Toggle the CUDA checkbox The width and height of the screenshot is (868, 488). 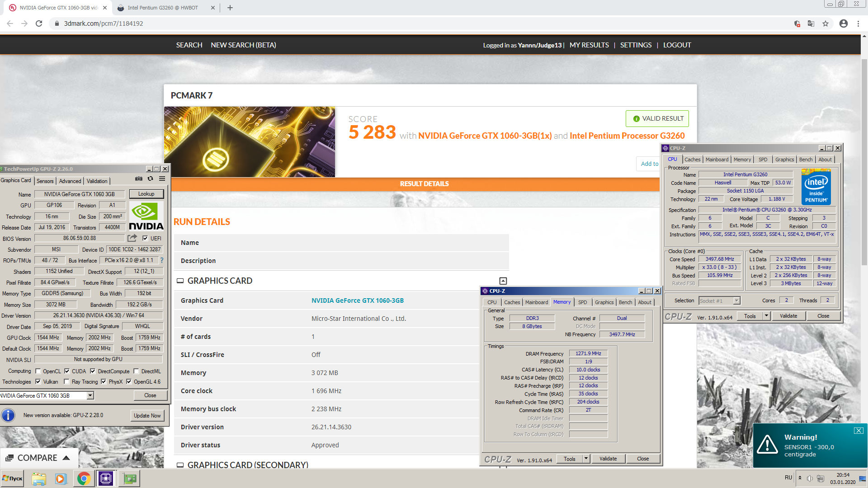67,371
